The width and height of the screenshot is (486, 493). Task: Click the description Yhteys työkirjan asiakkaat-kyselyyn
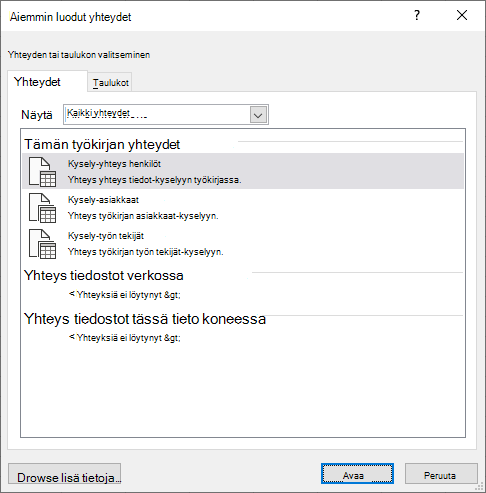click(143, 216)
